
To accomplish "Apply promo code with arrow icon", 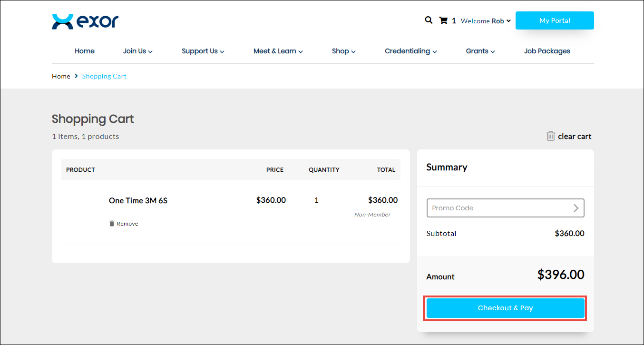I will pos(576,208).
